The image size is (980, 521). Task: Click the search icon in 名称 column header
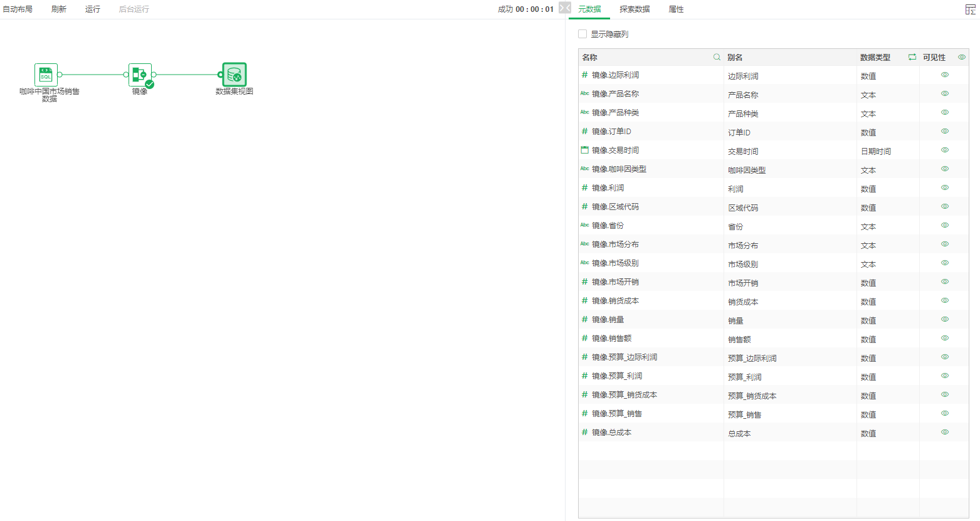click(717, 57)
